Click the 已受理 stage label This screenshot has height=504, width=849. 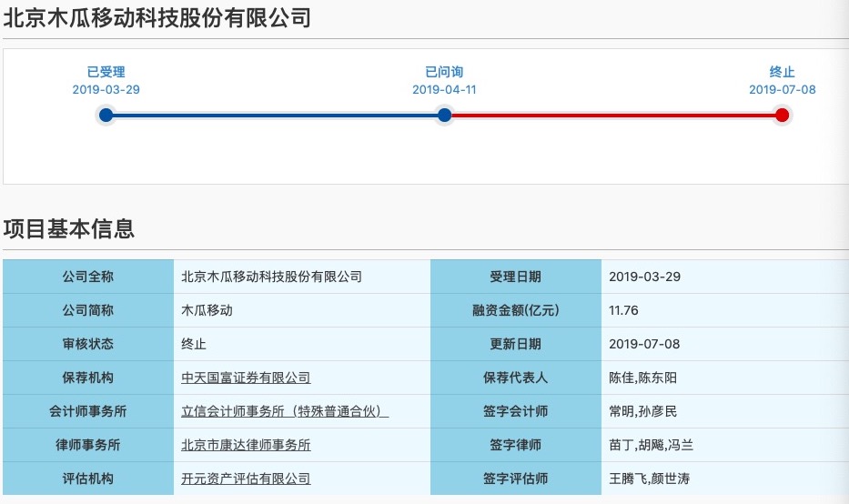(x=106, y=72)
